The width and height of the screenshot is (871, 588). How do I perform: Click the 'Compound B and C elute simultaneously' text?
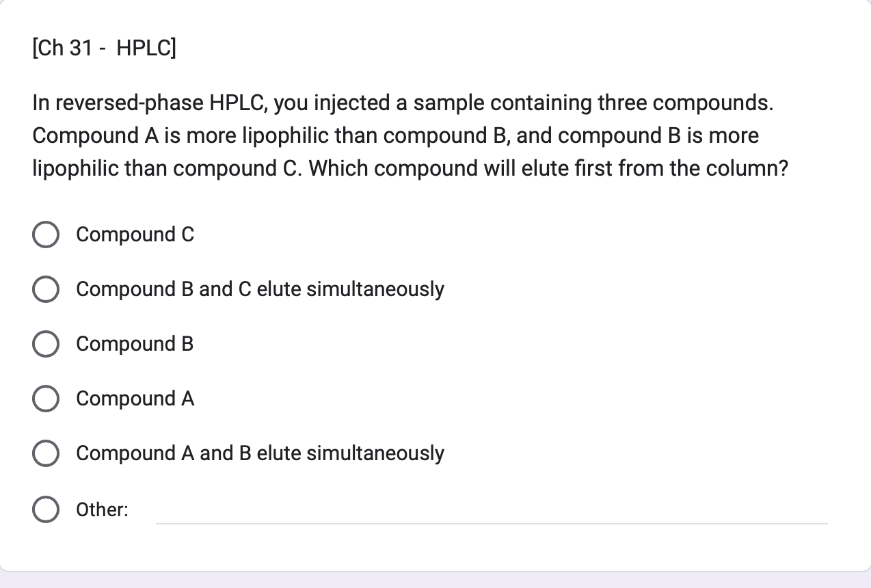(x=260, y=289)
